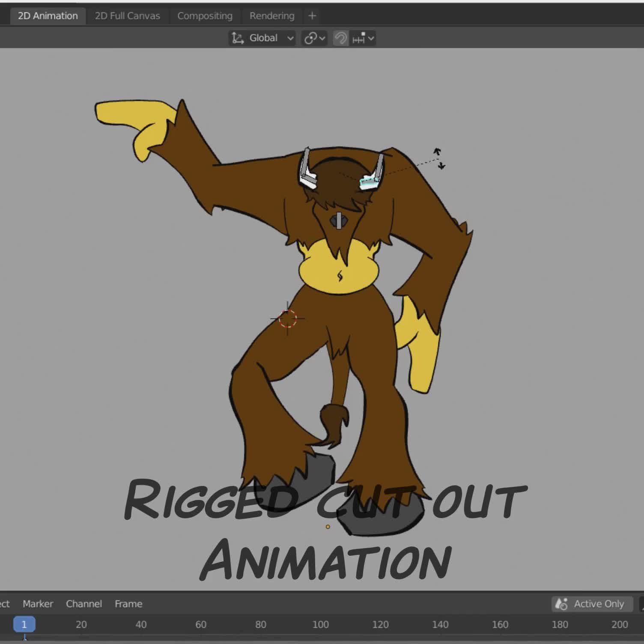Viewport: 644px width, 644px height.
Task: Expand the snap settings dropdown
Action: tap(363, 38)
